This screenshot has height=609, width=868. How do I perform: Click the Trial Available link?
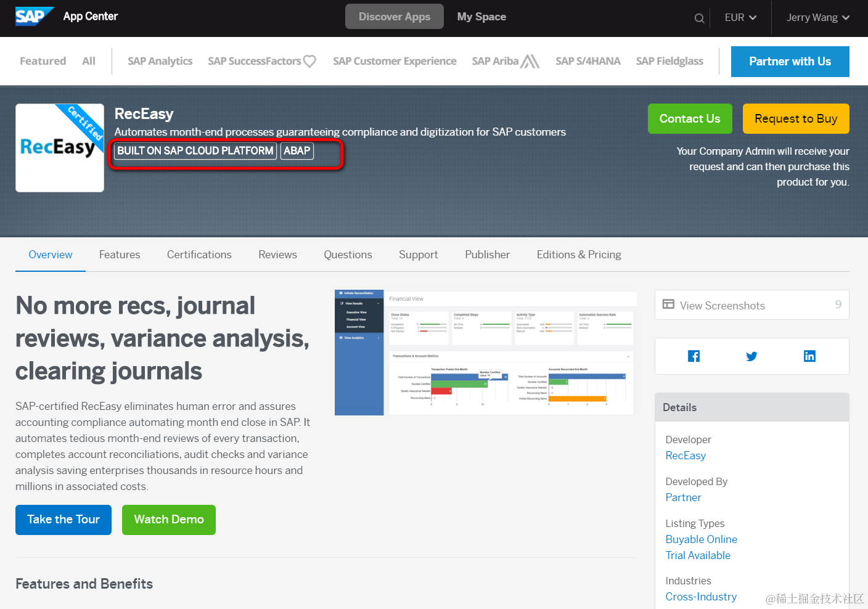point(698,555)
